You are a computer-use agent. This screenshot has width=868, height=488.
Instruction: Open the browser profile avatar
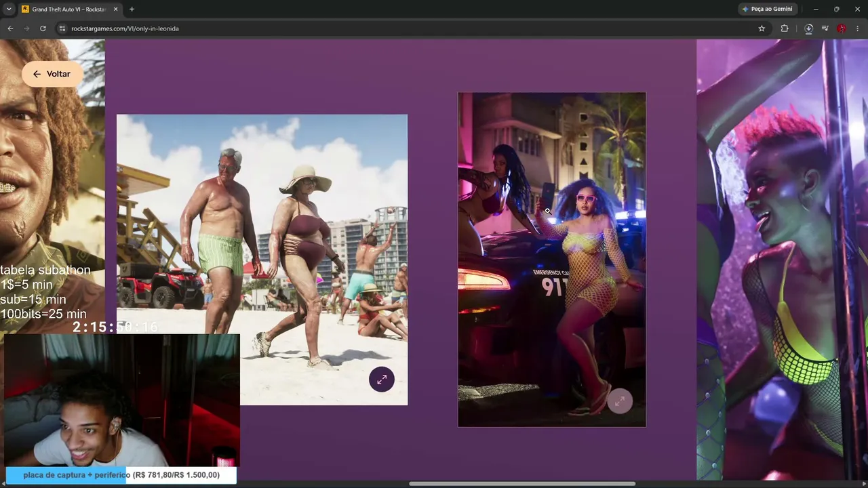point(842,28)
